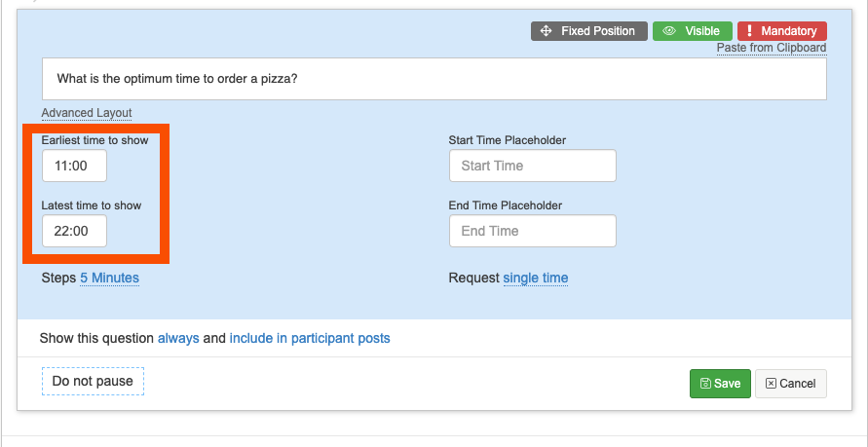Click the Earliest time to show field

coord(74,167)
